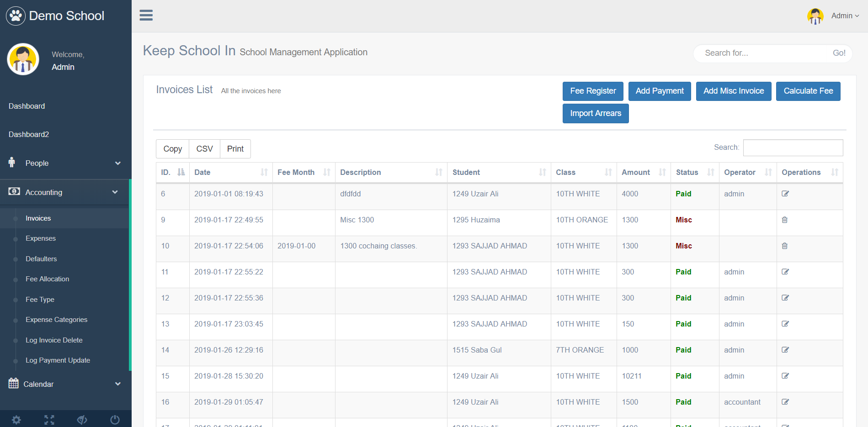Screen dimensions: 868x427
Task: Click the table Search input field
Action: click(x=793, y=148)
